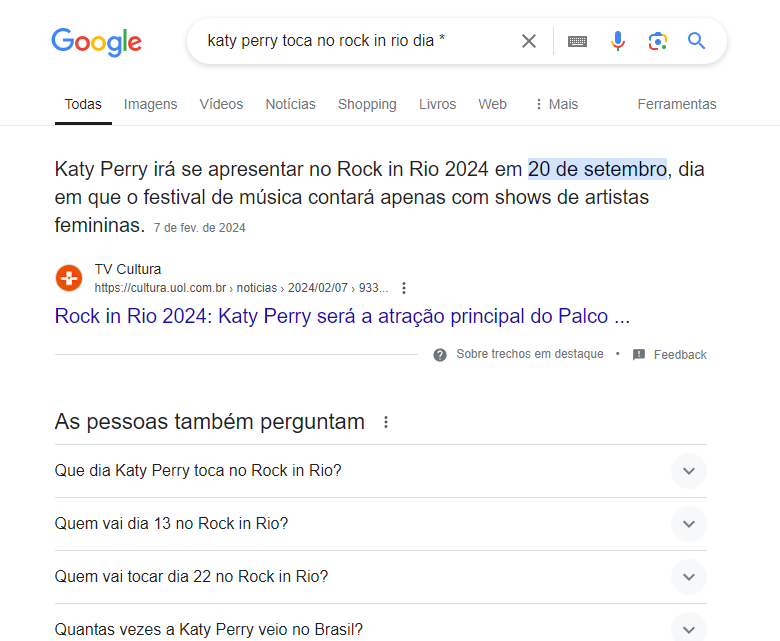Open three-dot menu next to TV Cultura URL
The image size is (780, 641).
point(404,288)
